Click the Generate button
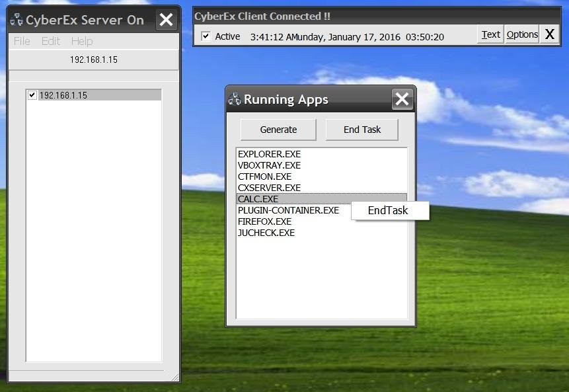This screenshot has width=569, height=392. tap(278, 130)
